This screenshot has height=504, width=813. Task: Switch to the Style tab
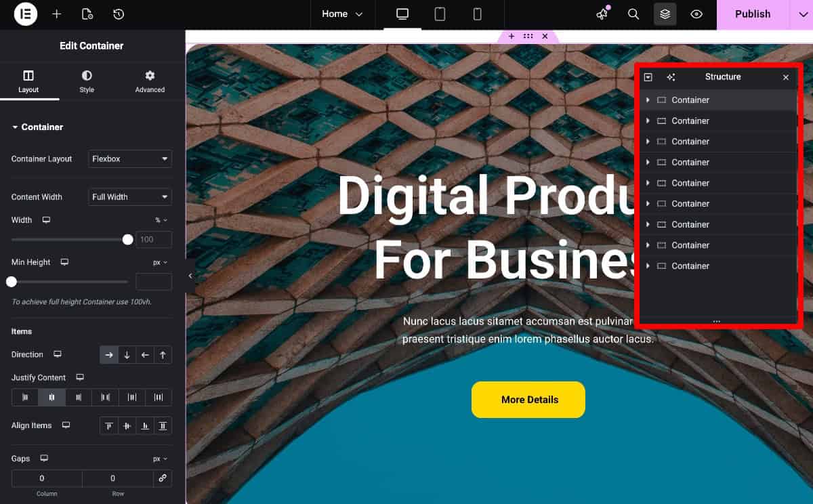[x=87, y=81]
